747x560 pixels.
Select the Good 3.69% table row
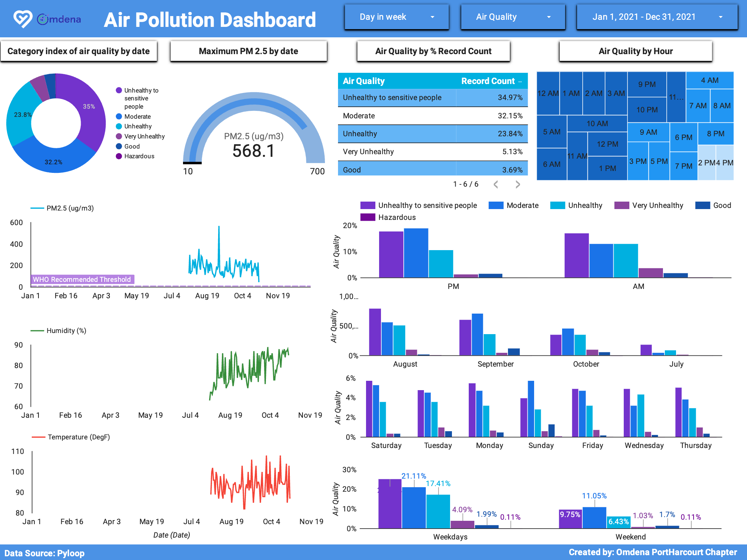coord(433,169)
